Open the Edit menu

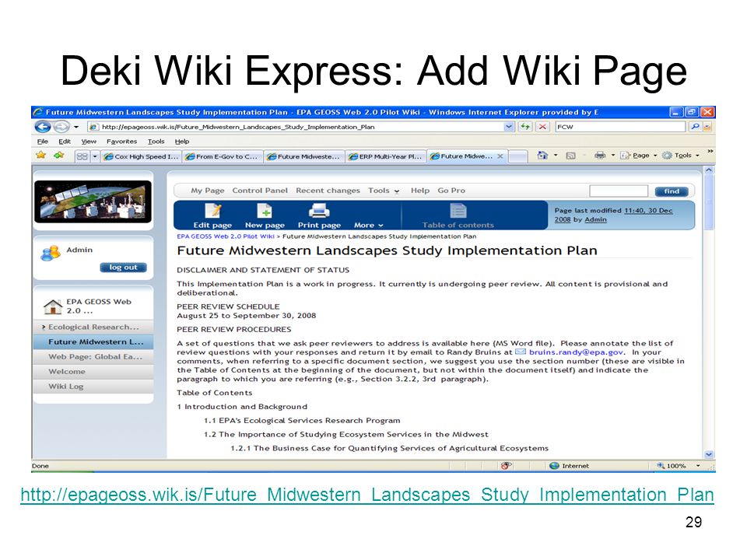[x=65, y=142]
